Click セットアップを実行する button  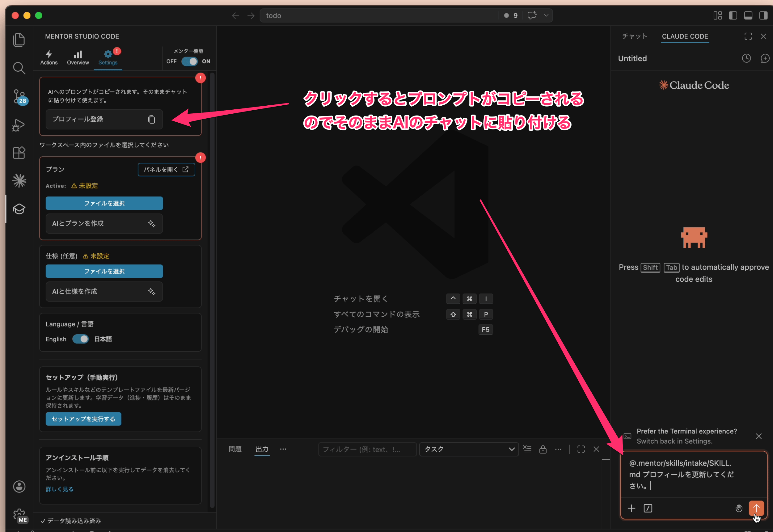click(83, 419)
